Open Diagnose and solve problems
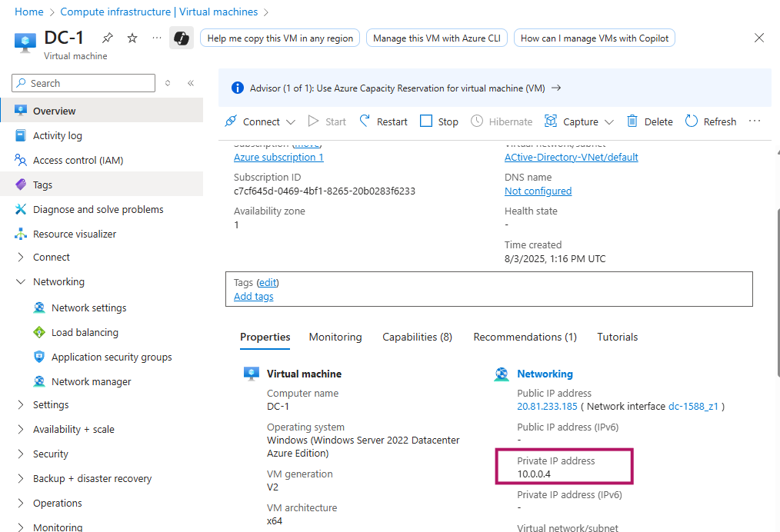This screenshot has width=780, height=532. pos(102,209)
